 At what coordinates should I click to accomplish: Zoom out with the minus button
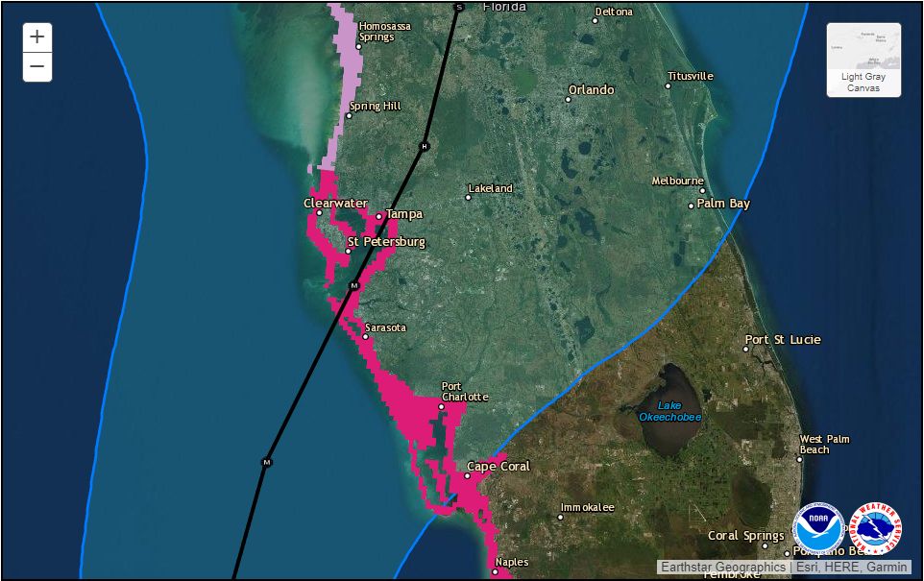click(x=37, y=66)
